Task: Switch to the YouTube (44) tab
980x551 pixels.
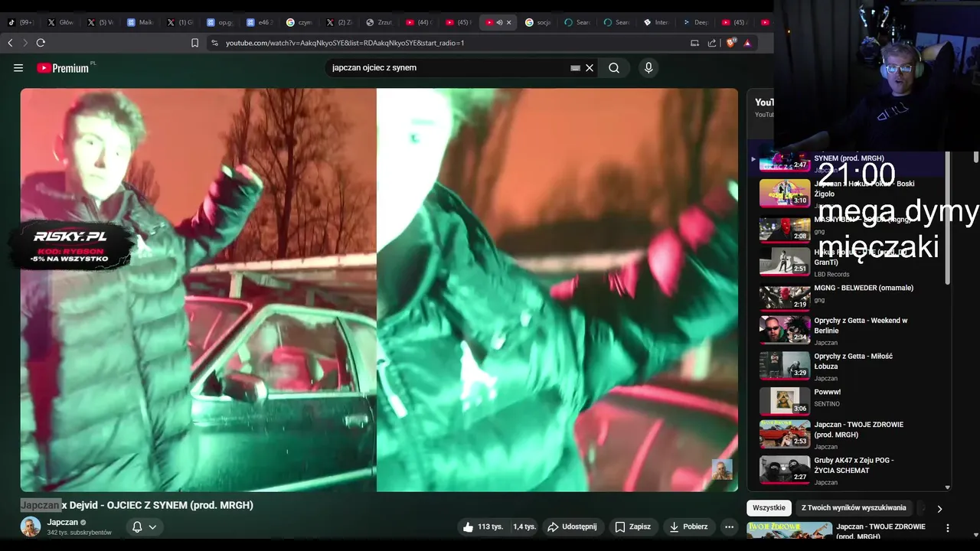Action: pos(419,22)
